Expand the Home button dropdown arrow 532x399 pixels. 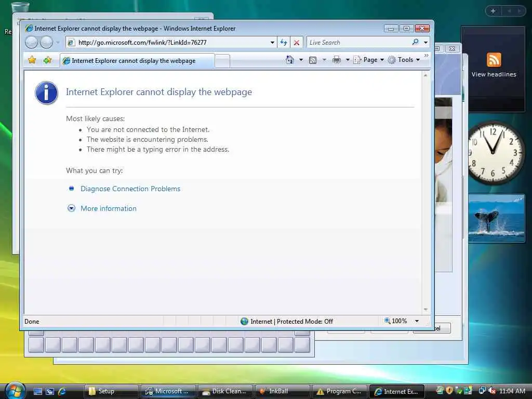tap(301, 60)
